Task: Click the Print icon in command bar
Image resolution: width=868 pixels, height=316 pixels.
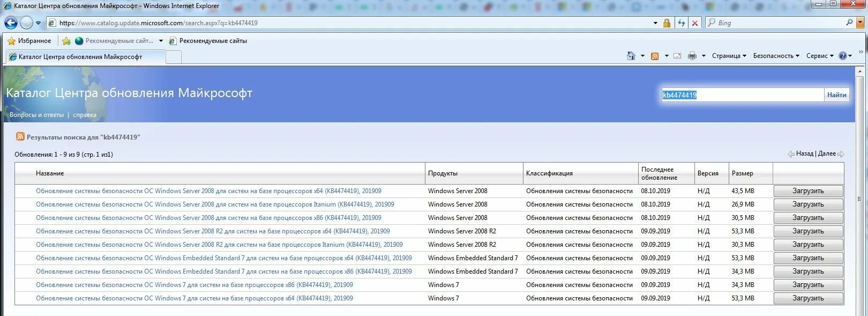Action: (692, 56)
